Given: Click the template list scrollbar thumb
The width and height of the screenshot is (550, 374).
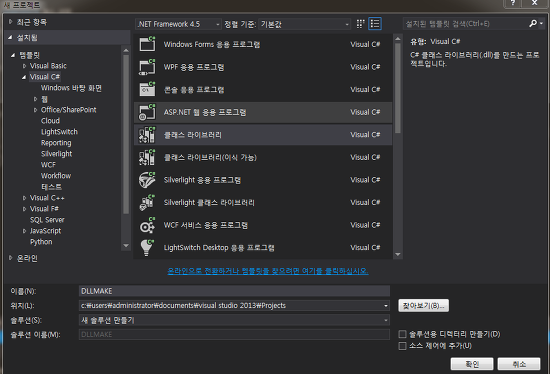Looking at the screenshot, I should (397, 88).
